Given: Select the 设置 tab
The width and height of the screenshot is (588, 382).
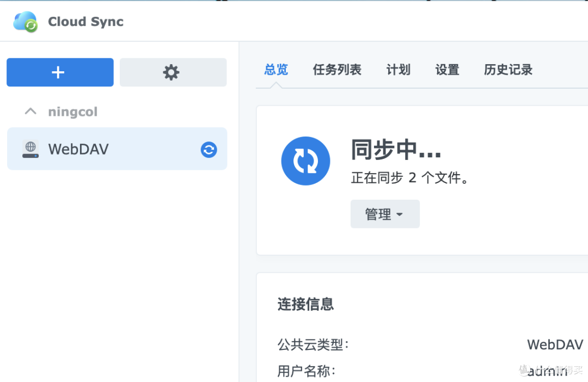Looking at the screenshot, I should click(447, 70).
